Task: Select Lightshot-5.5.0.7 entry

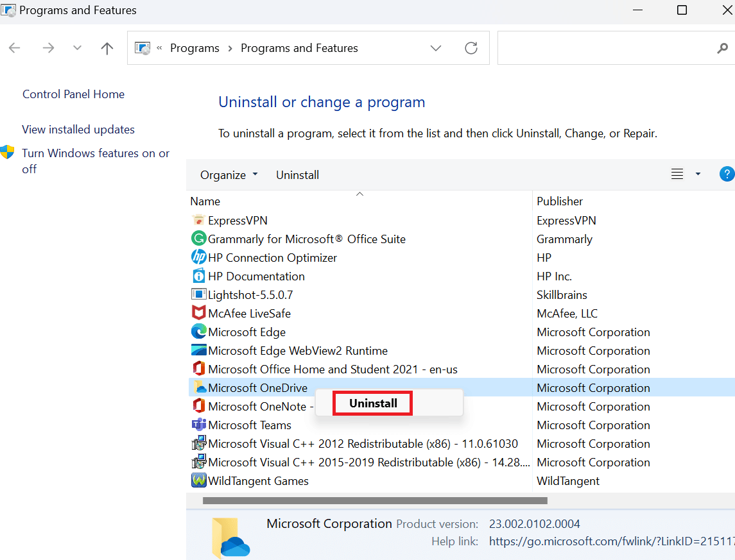Action: [x=250, y=295]
